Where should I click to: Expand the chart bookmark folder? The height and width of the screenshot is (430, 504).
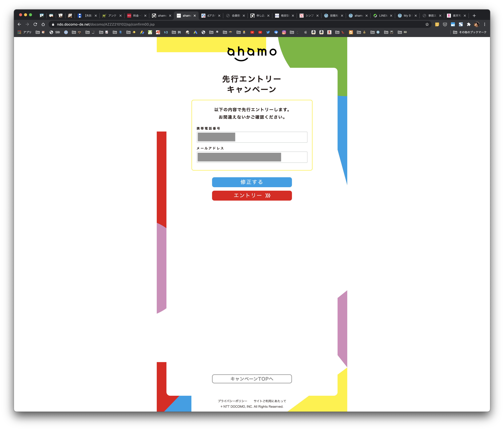tap(104, 32)
